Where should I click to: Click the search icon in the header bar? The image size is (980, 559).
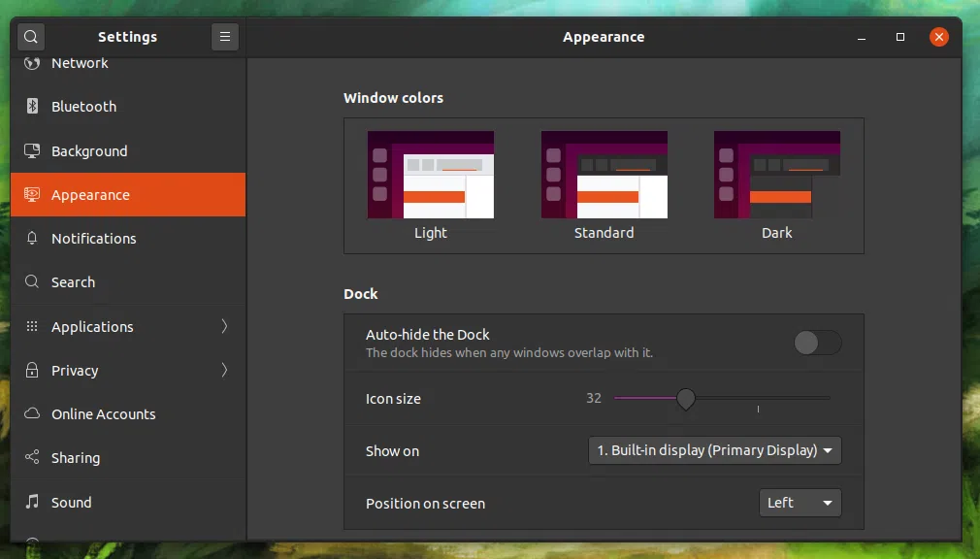tap(30, 36)
